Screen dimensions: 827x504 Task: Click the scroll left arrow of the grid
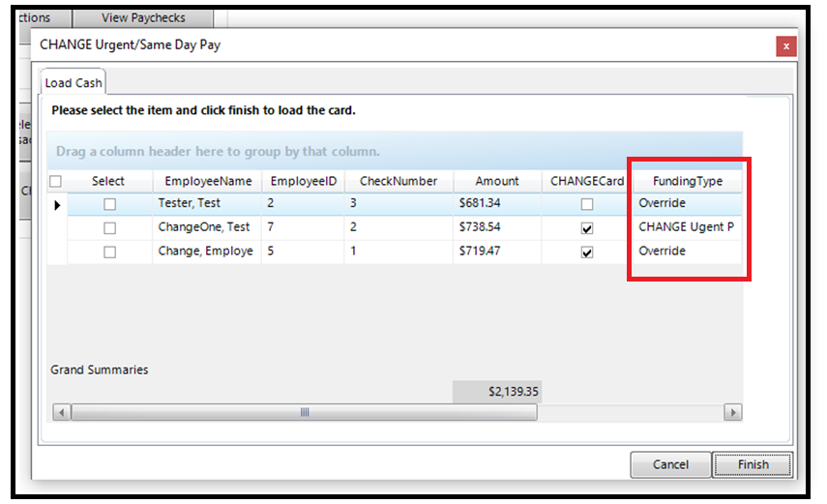click(62, 412)
